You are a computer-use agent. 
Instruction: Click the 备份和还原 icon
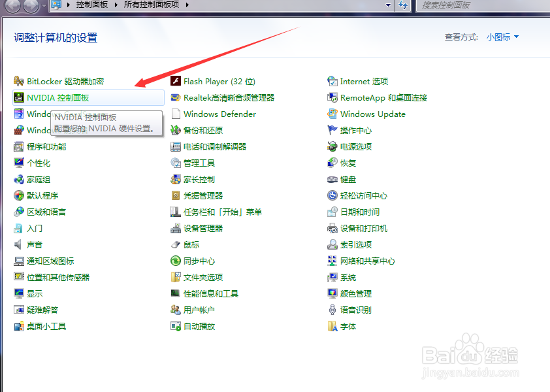(x=175, y=130)
